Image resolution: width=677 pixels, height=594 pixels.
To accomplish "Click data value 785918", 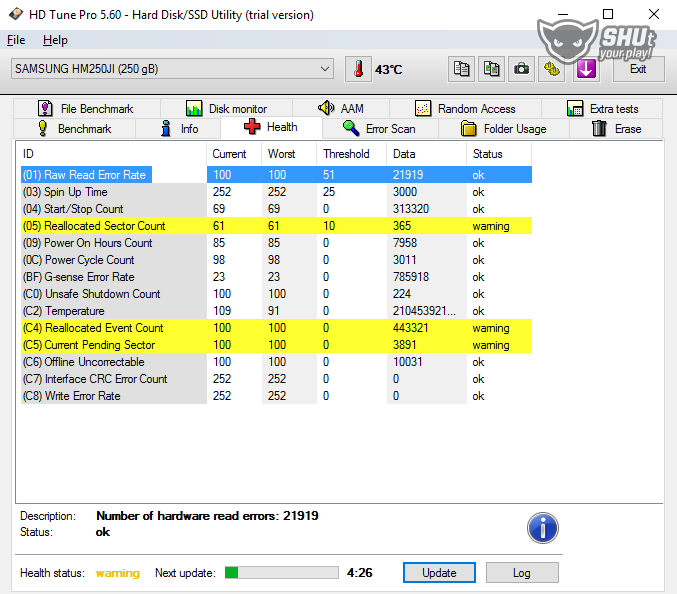I will click(411, 277).
